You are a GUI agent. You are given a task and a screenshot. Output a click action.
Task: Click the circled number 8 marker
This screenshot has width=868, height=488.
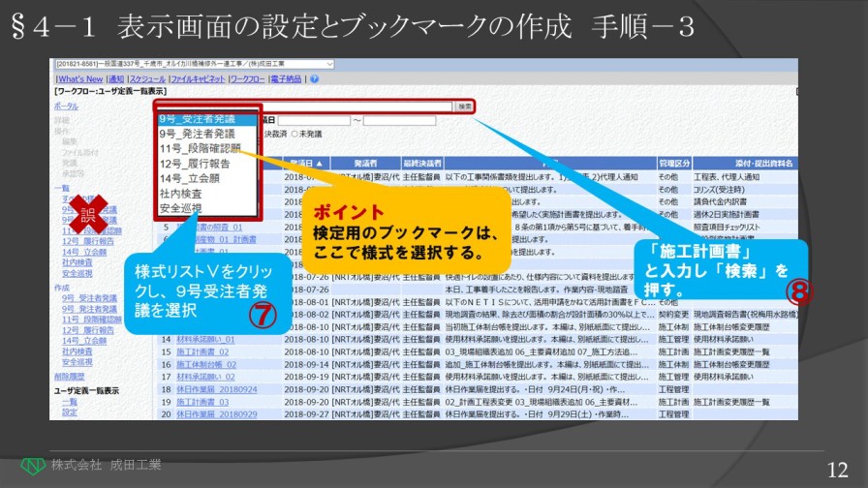(x=797, y=290)
